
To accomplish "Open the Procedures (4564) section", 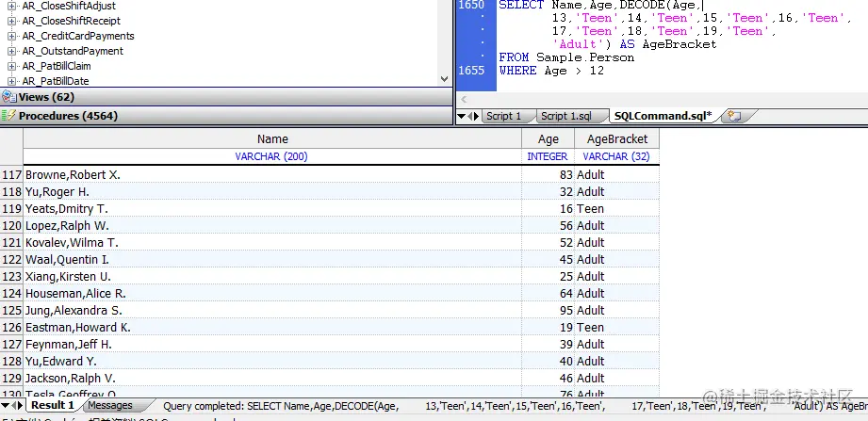I will pyautogui.click(x=226, y=116).
